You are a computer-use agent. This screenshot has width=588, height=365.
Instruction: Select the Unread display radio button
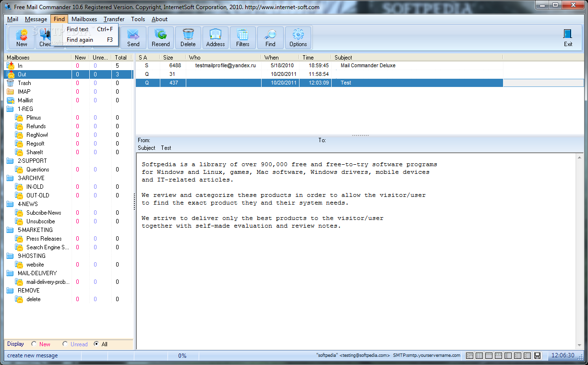(x=65, y=344)
